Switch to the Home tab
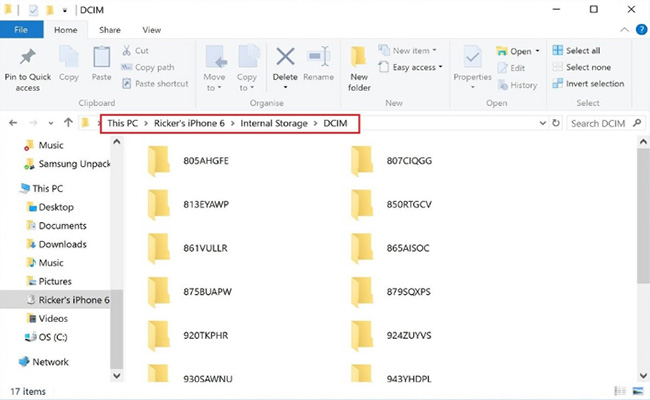 point(65,30)
